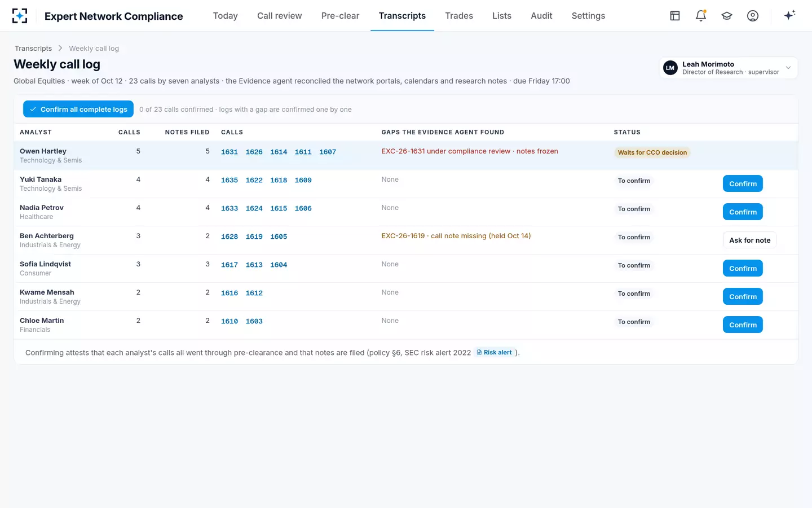Click the Waits for CCO decision status
Screen dimensions: 812x508
[652, 152]
